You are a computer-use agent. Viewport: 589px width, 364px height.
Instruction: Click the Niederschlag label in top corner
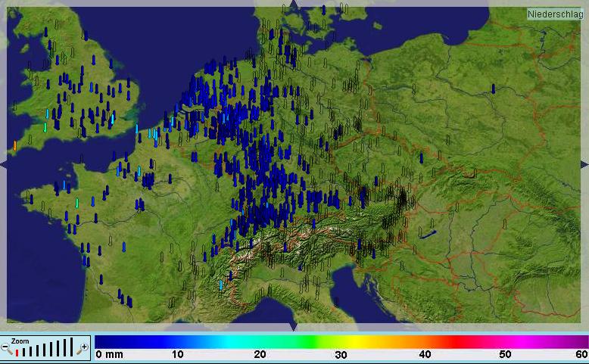point(555,14)
